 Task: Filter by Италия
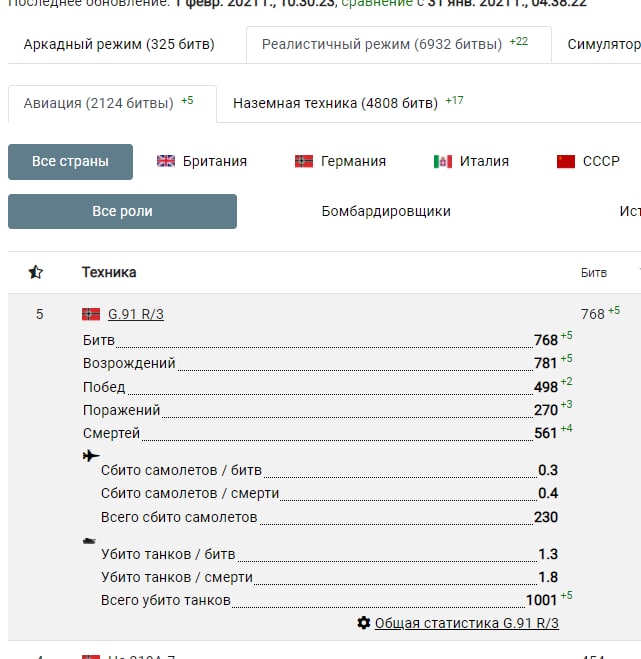pos(471,161)
